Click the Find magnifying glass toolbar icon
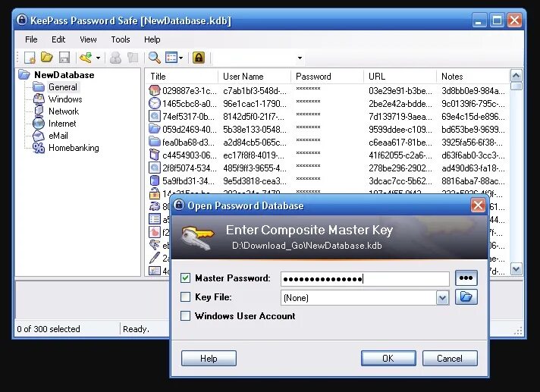The height and width of the screenshot is (392, 540). coord(154,58)
